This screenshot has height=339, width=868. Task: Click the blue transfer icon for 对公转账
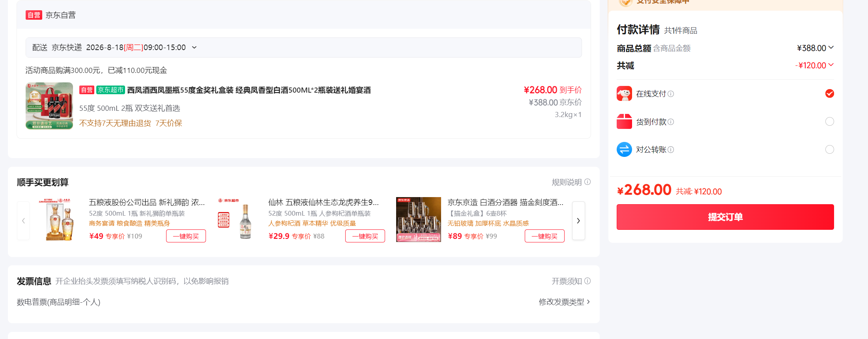pyautogui.click(x=624, y=149)
